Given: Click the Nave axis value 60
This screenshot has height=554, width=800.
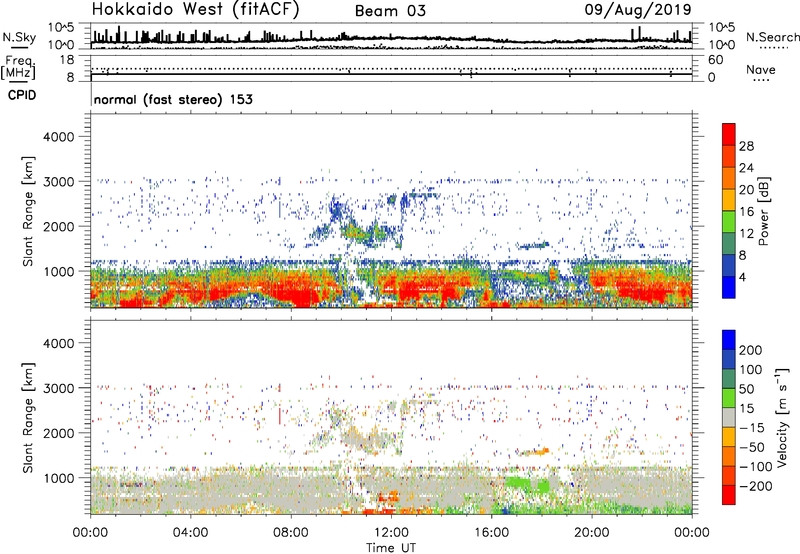Looking at the screenshot, I should coord(715,60).
